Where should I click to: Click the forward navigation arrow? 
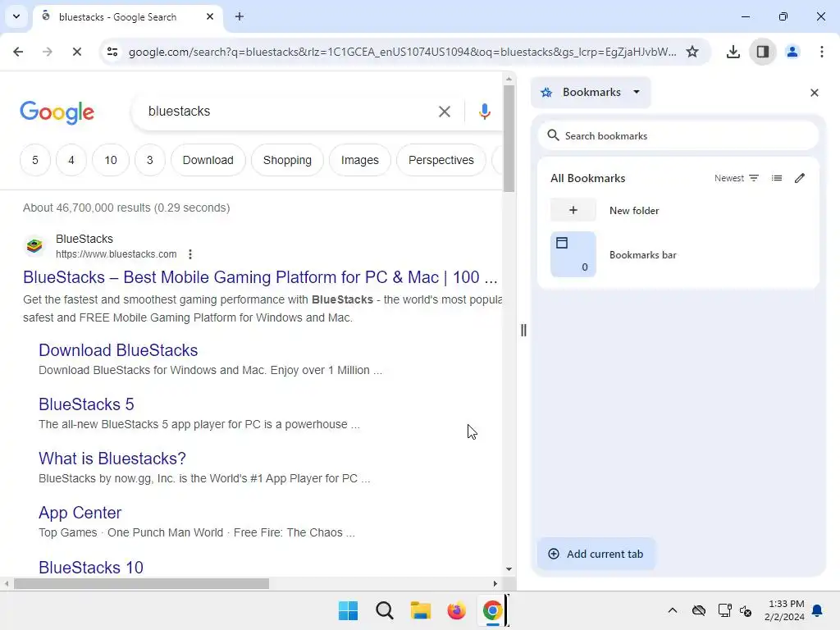(x=47, y=52)
